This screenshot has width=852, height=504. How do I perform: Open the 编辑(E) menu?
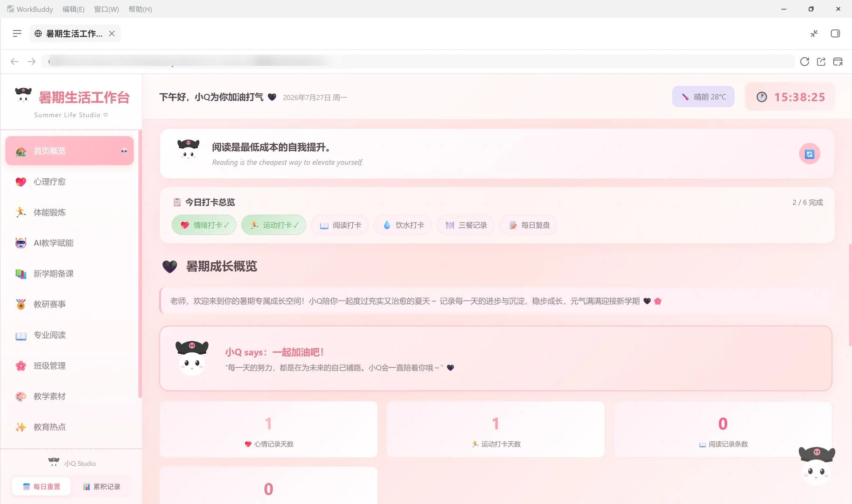click(73, 9)
